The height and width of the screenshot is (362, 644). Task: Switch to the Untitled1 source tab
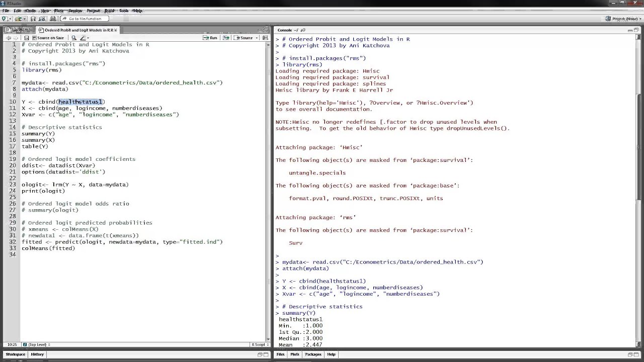pyautogui.click(x=19, y=30)
